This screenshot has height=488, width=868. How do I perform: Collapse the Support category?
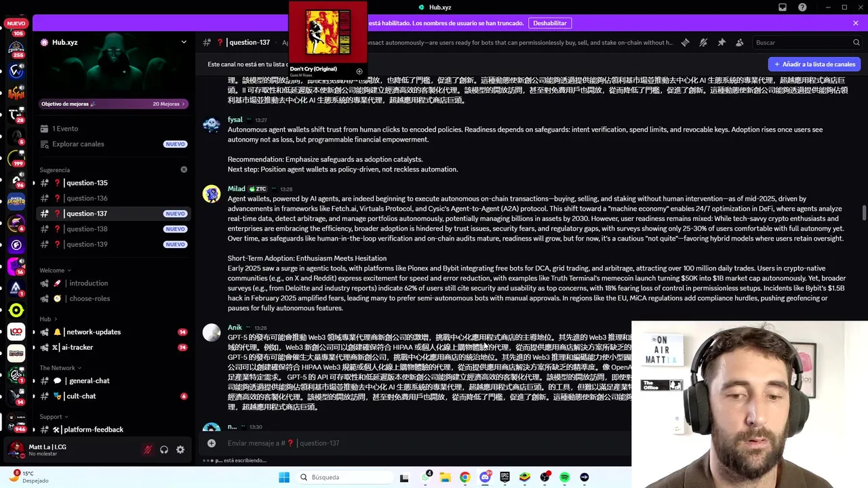(54, 417)
